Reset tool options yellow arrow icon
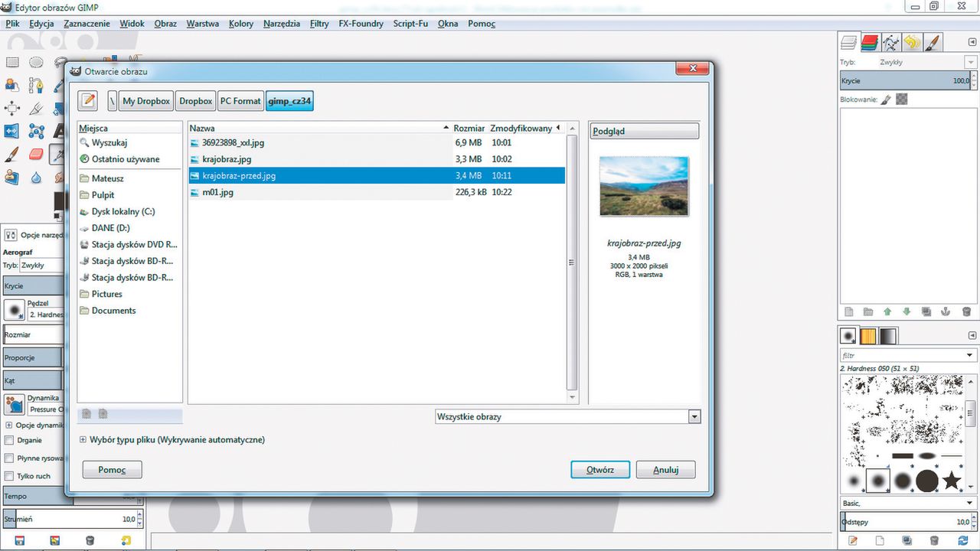This screenshot has width=980, height=551. (x=127, y=540)
